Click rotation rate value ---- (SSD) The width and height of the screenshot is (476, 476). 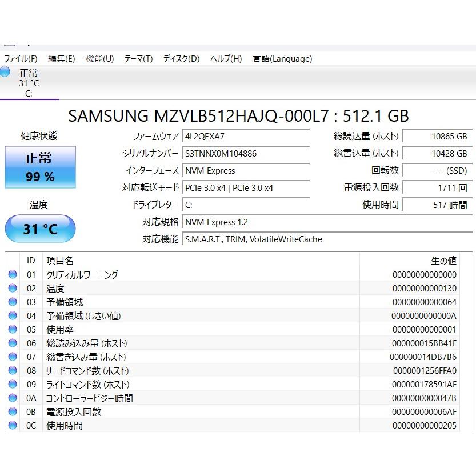tap(438, 171)
